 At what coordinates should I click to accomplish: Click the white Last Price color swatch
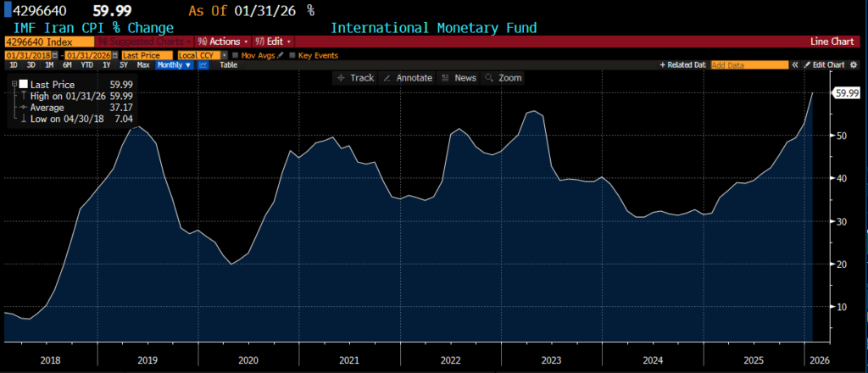23,85
